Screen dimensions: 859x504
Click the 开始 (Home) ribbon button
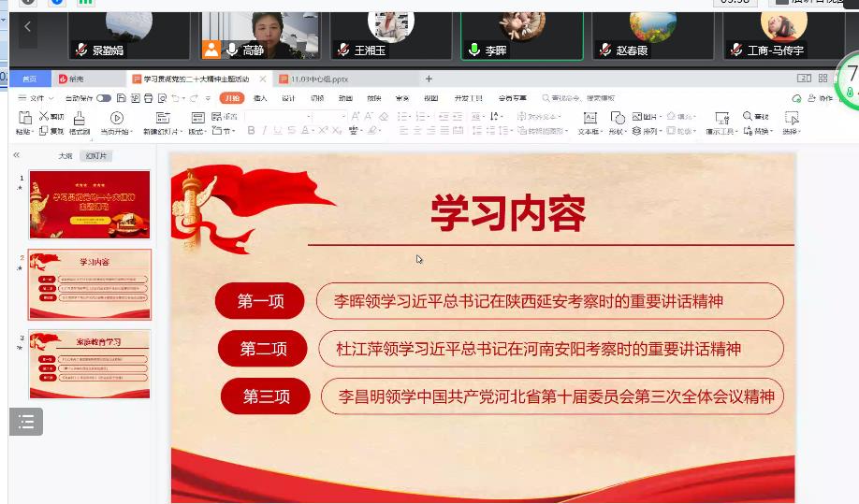tap(231, 98)
